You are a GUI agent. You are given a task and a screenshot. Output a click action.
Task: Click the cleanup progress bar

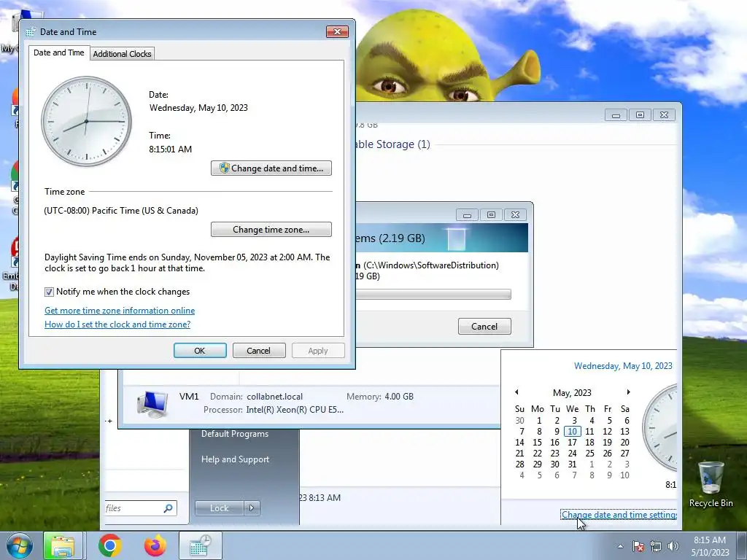tap(433, 295)
